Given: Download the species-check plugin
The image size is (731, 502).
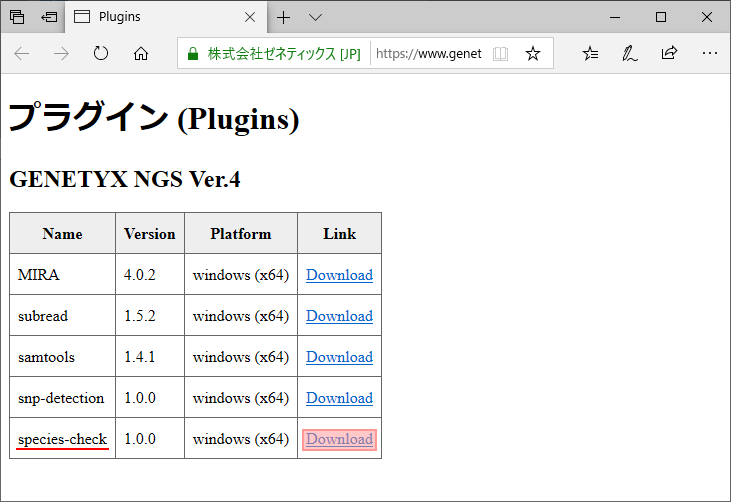Looking at the screenshot, I should 339,439.
